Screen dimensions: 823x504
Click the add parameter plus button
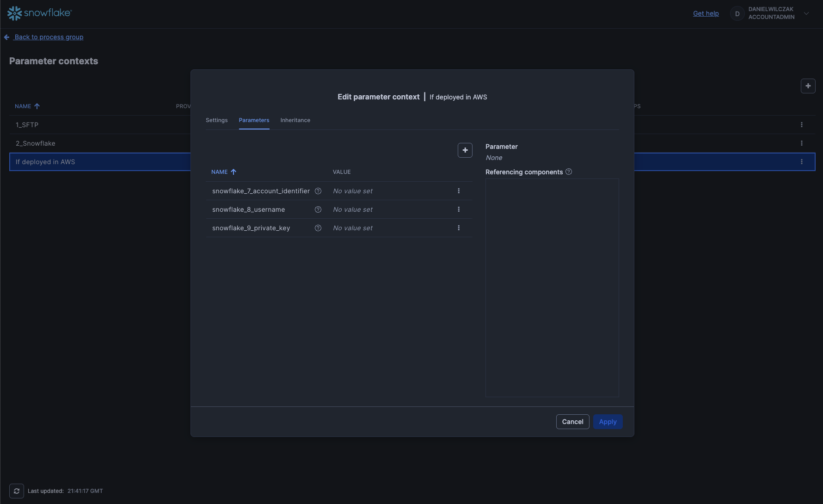coord(465,150)
